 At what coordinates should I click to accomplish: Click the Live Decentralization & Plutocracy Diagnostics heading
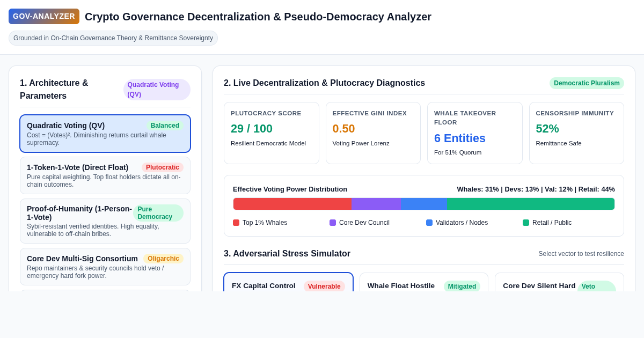[324, 83]
